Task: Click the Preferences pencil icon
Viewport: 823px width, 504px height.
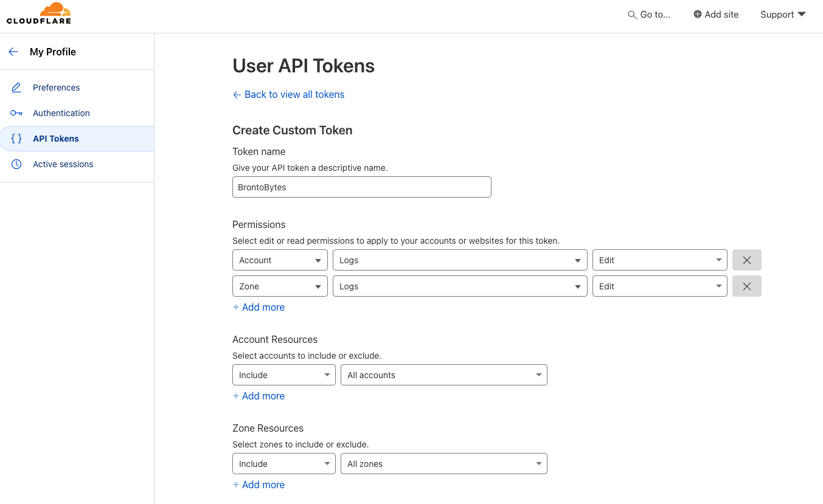Action: point(16,88)
